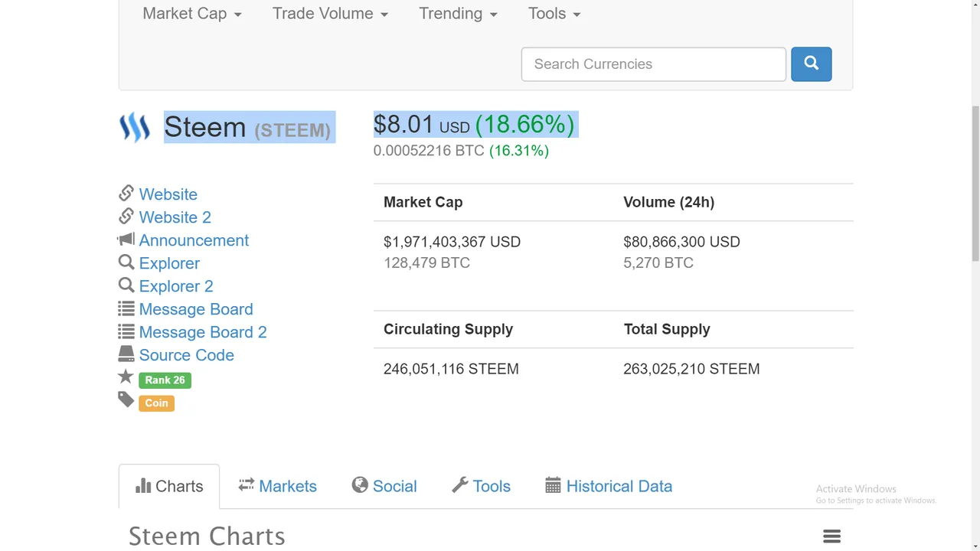Viewport: 980px width, 551px height.
Task: Focus the Search Currencies input field
Action: point(654,64)
